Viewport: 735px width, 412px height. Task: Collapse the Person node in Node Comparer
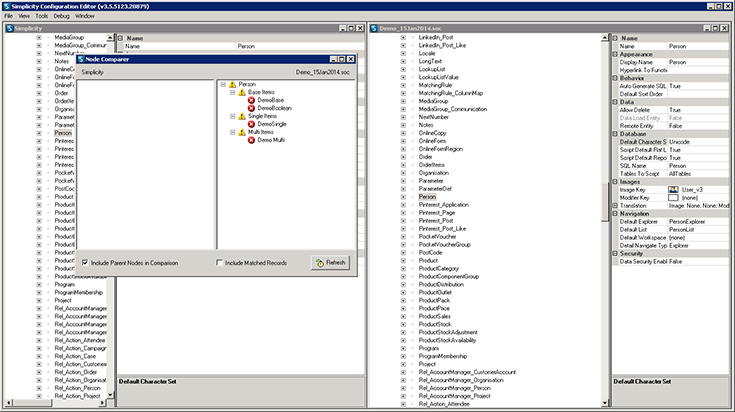coord(223,84)
